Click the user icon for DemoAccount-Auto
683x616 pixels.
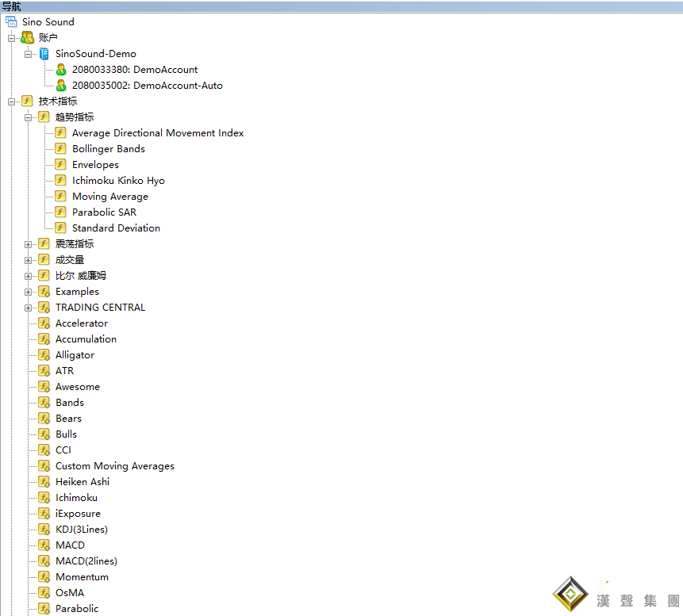(61, 86)
